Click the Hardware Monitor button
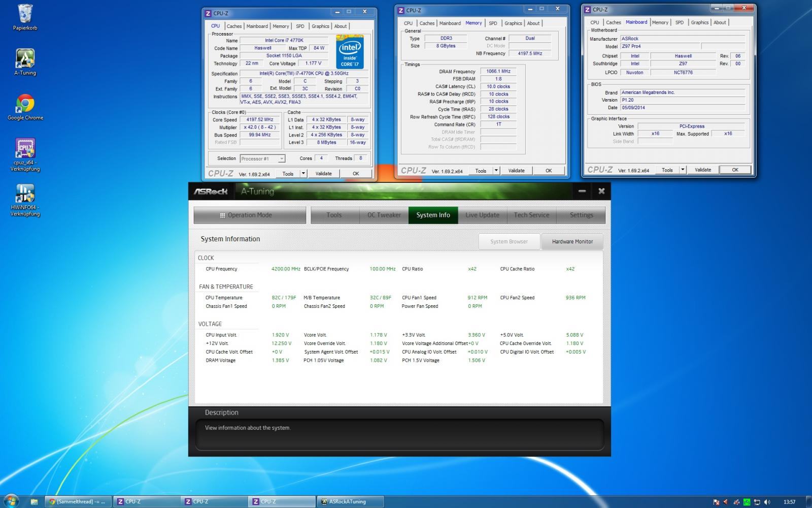Image resolution: width=812 pixels, height=508 pixels. 572,241
